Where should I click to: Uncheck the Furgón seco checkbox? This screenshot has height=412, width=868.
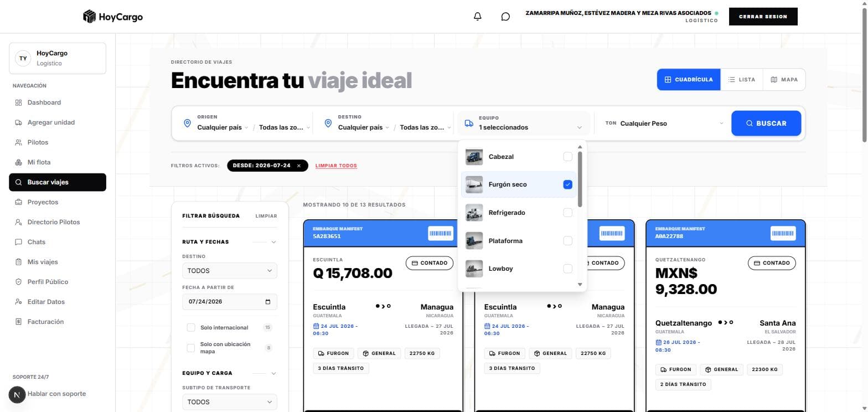click(567, 184)
